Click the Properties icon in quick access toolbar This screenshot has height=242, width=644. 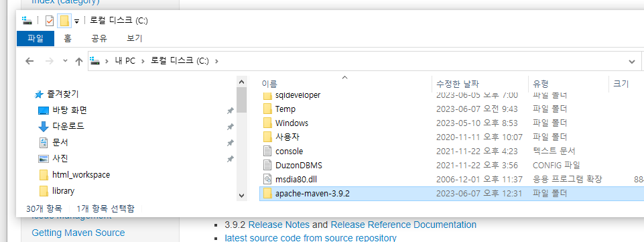[x=50, y=21]
